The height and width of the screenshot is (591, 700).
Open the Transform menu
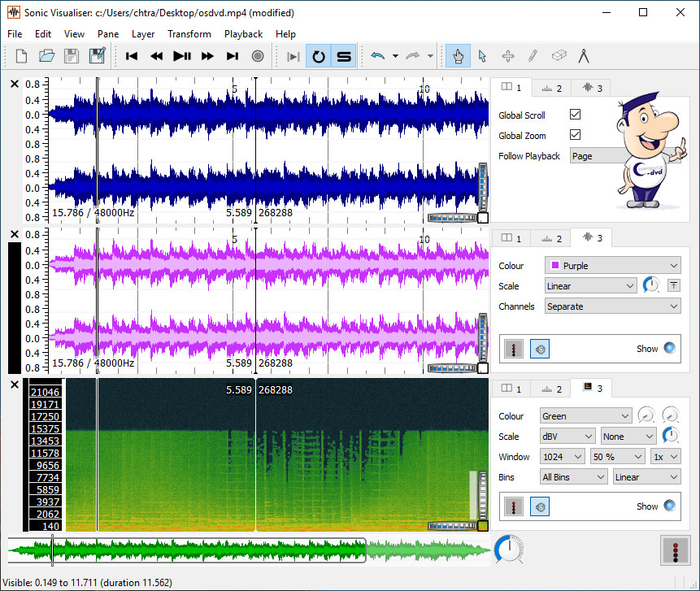(x=189, y=34)
